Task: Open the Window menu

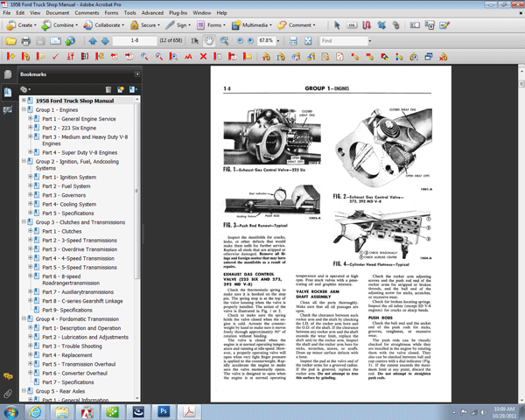Action: [201, 13]
